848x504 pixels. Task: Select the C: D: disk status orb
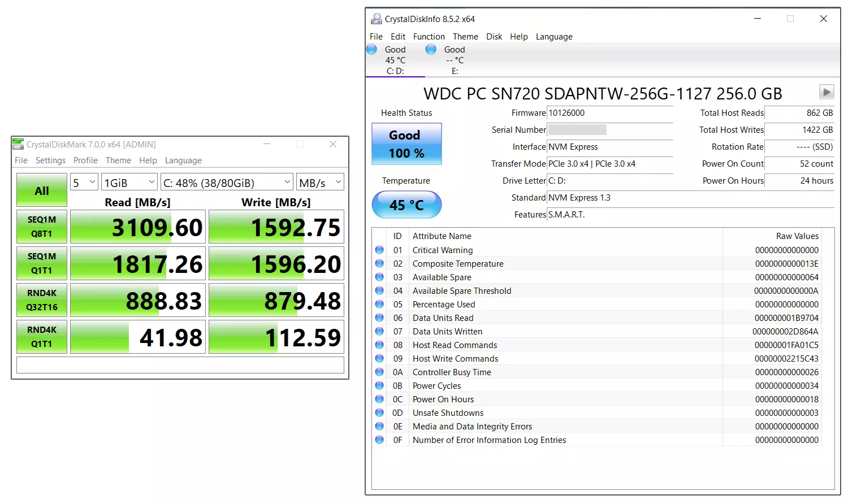(371, 49)
